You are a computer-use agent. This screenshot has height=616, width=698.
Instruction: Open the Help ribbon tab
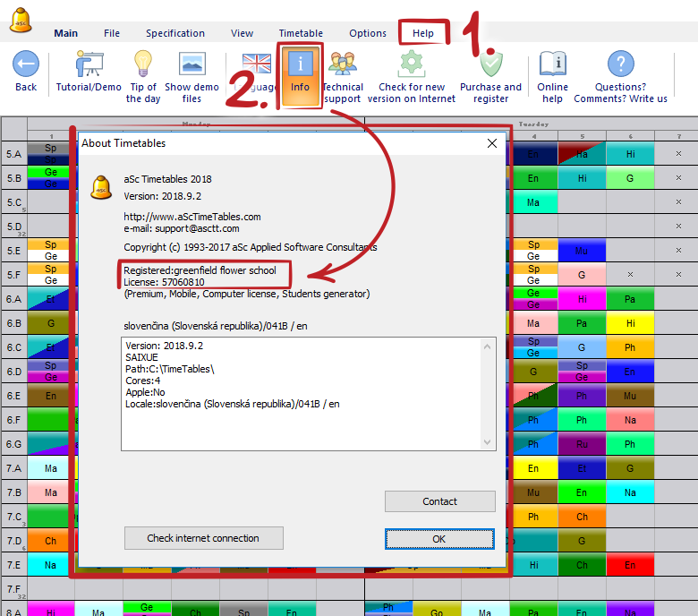point(423,33)
